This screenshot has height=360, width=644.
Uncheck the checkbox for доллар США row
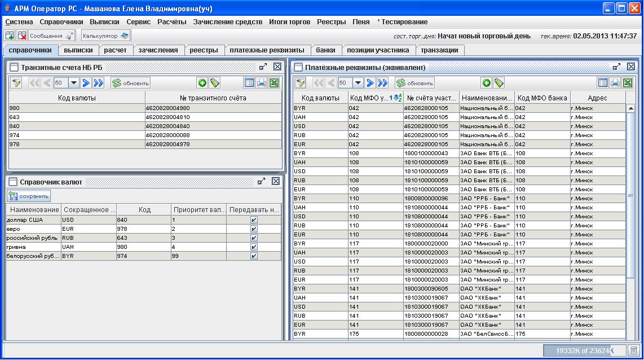point(254,220)
